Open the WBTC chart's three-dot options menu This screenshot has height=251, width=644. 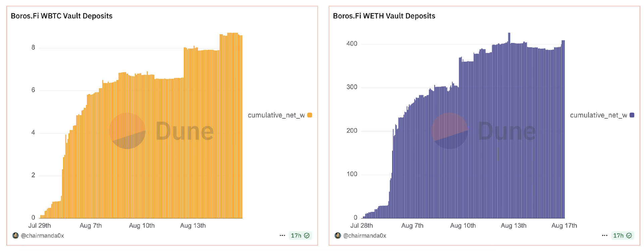point(282,236)
